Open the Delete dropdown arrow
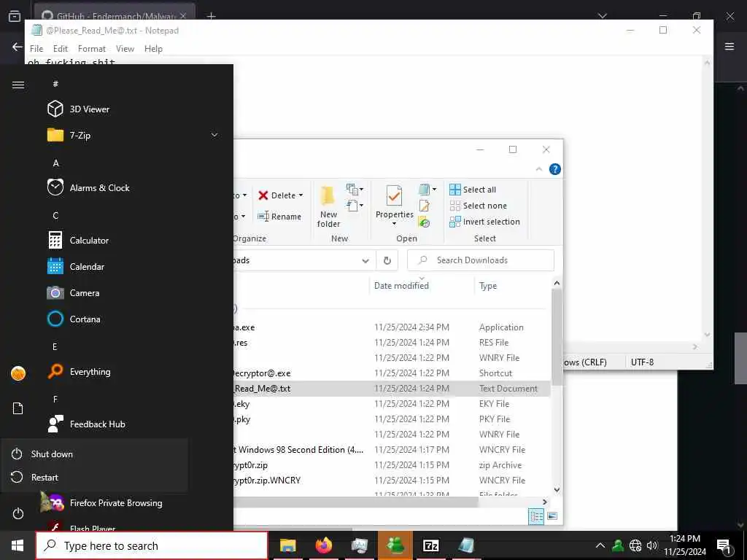This screenshot has height=560, width=747. 301,195
